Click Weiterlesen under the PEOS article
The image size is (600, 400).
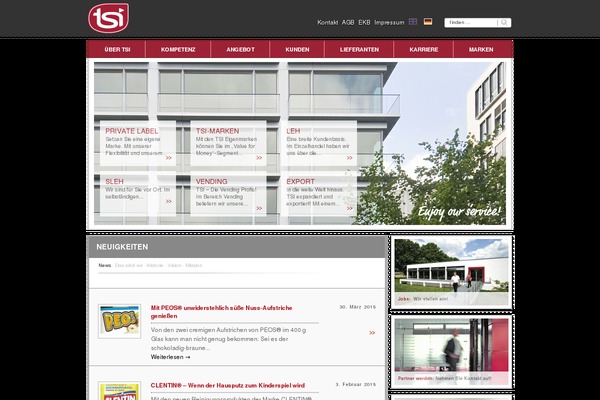[x=170, y=357]
